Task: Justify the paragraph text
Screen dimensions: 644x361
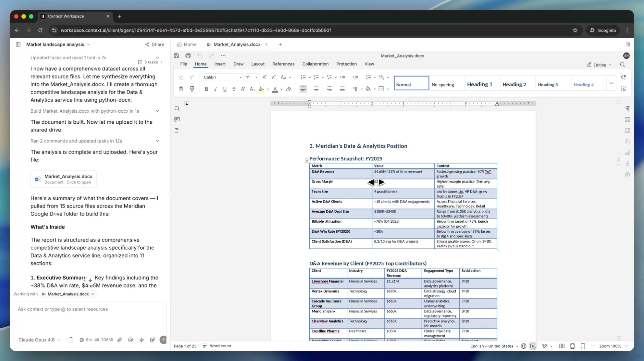Action: coord(342,89)
